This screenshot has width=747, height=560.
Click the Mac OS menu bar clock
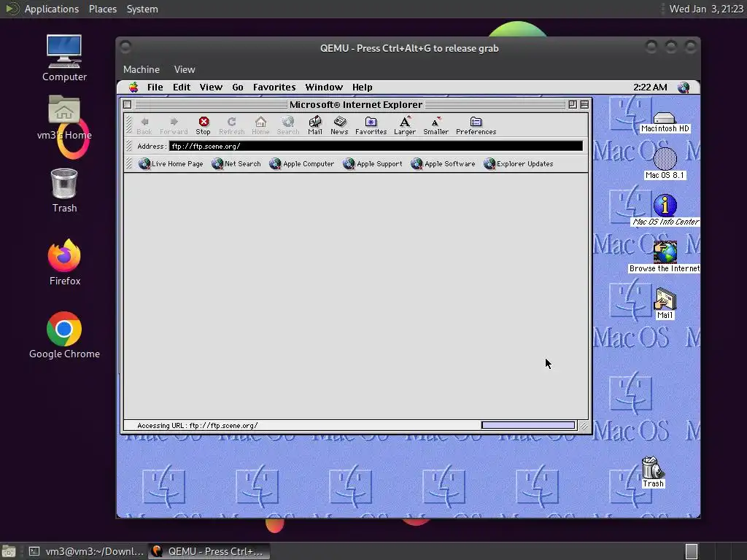650,87
